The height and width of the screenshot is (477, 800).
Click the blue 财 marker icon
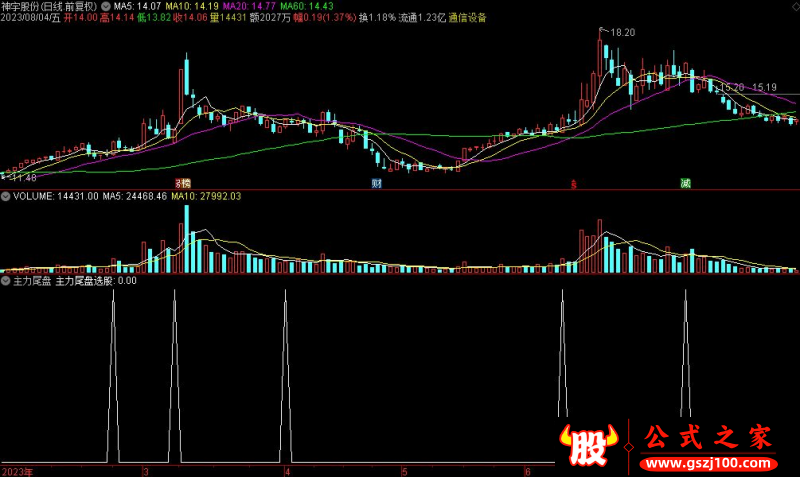point(377,184)
